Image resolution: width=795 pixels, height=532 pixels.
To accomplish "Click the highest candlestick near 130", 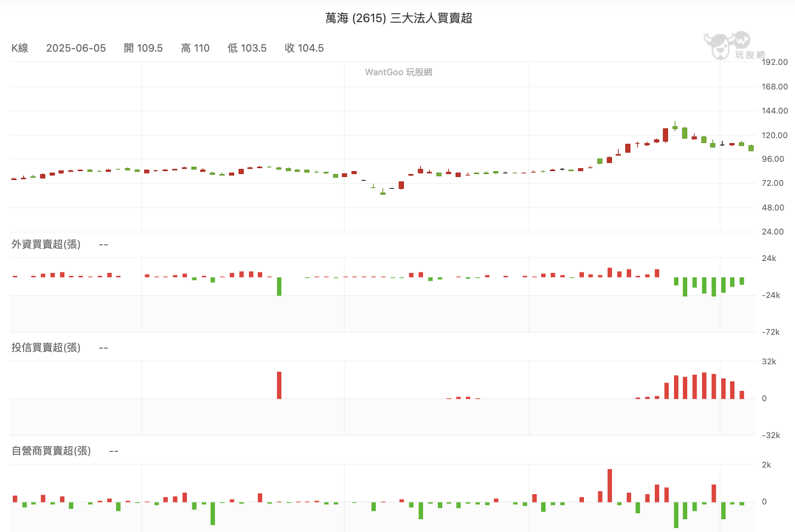I will (x=675, y=126).
